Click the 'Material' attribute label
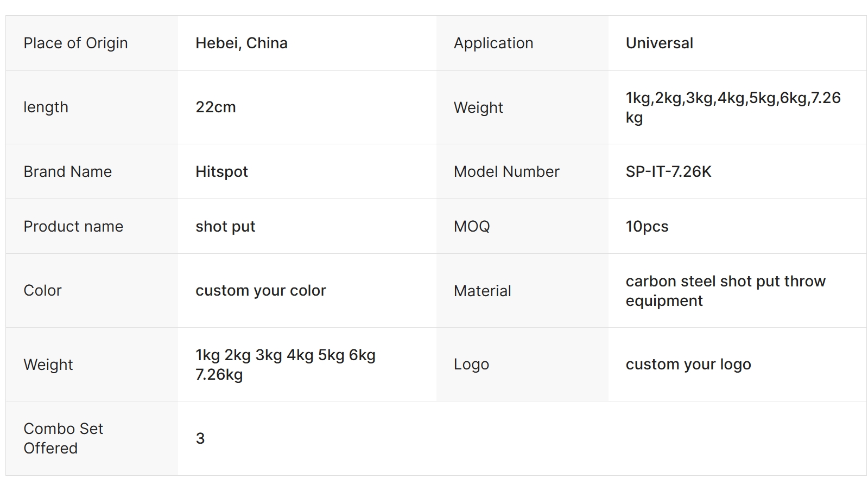 [x=482, y=291]
